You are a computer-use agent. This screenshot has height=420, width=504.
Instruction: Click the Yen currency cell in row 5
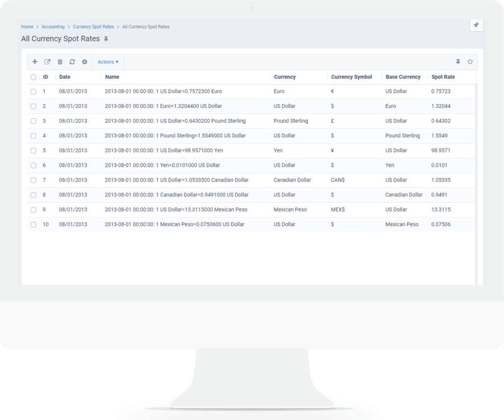point(278,150)
